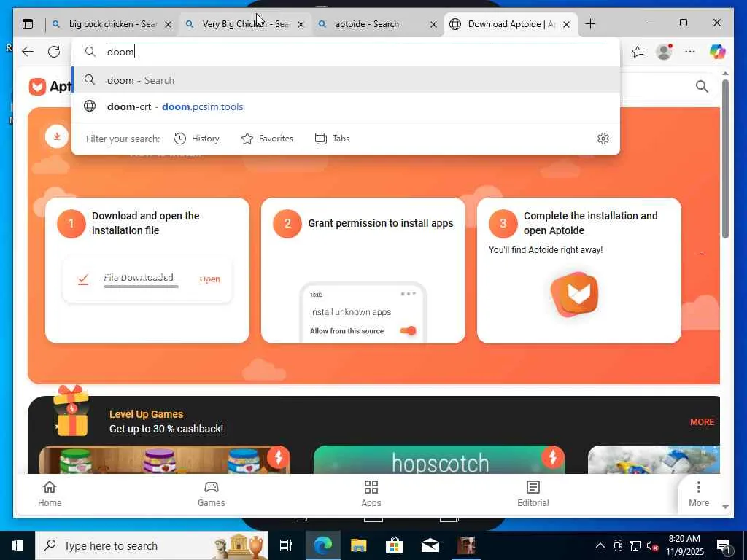747x560 pixels.
Task: Open the hopscotch game banner
Action: pyautogui.click(x=438, y=459)
